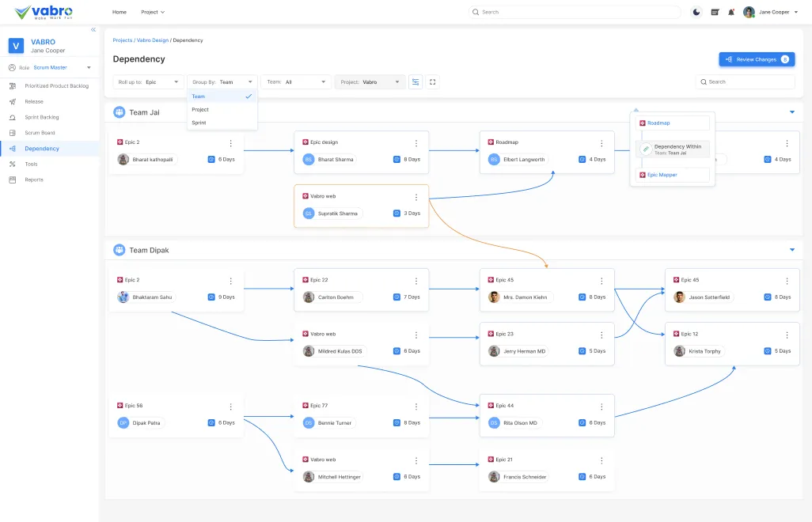Click the Review Changes button
812x522 pixels.
click(756, 59)
